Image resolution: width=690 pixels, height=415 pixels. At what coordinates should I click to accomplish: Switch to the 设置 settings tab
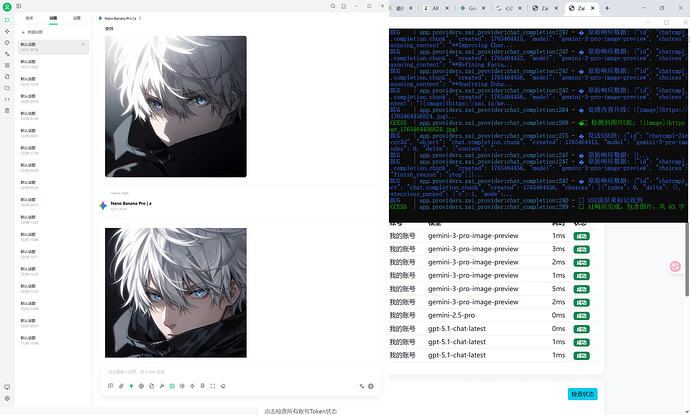click(x=77, y=18)
